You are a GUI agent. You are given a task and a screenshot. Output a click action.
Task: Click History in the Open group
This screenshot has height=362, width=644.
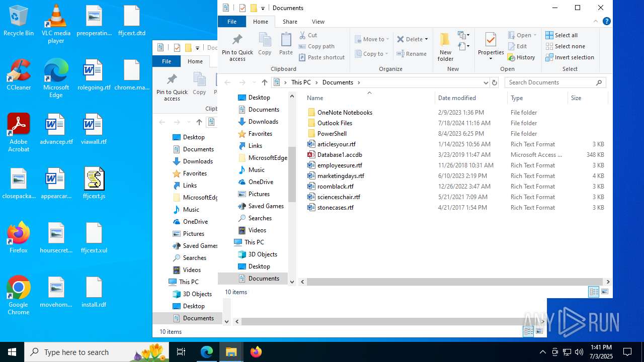click(x=521, y=57)
